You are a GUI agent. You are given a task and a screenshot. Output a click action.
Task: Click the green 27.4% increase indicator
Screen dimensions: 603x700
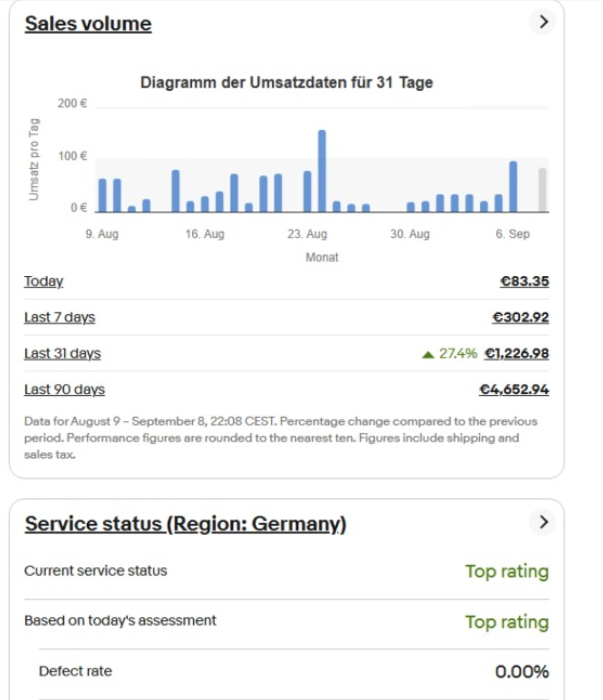pos(449,353)
